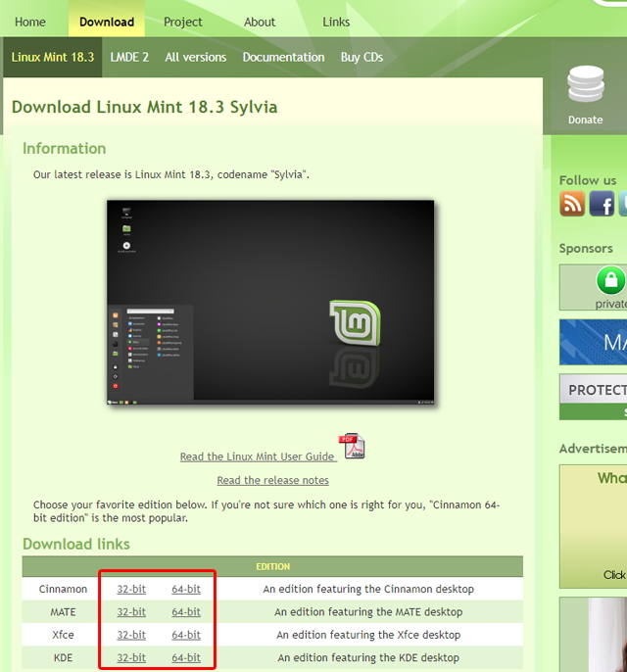Click the PROTECT sponsor banner
The height and width of the screenshot is (672, 627).
[x=593, y=397]
